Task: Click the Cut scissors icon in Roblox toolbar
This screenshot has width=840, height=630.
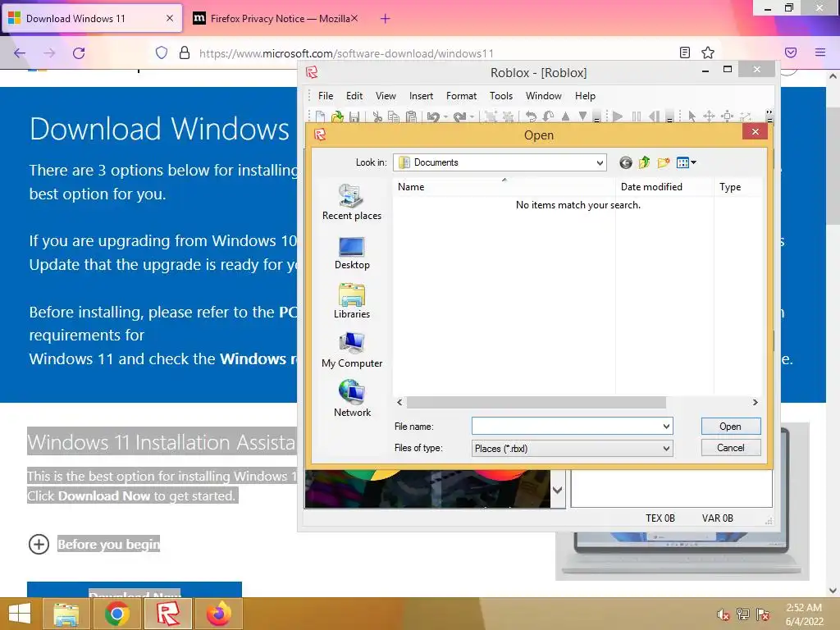Action: pos(377,116)
